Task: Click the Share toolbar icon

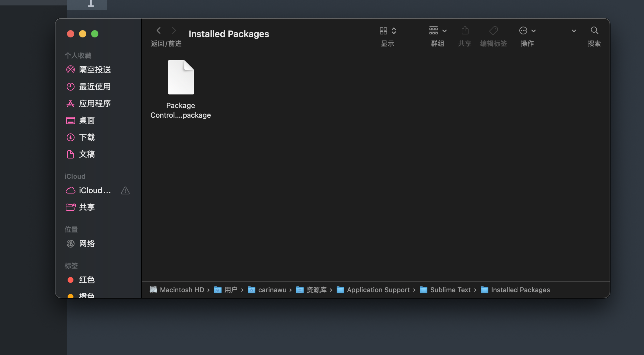Action: point(465,30)
